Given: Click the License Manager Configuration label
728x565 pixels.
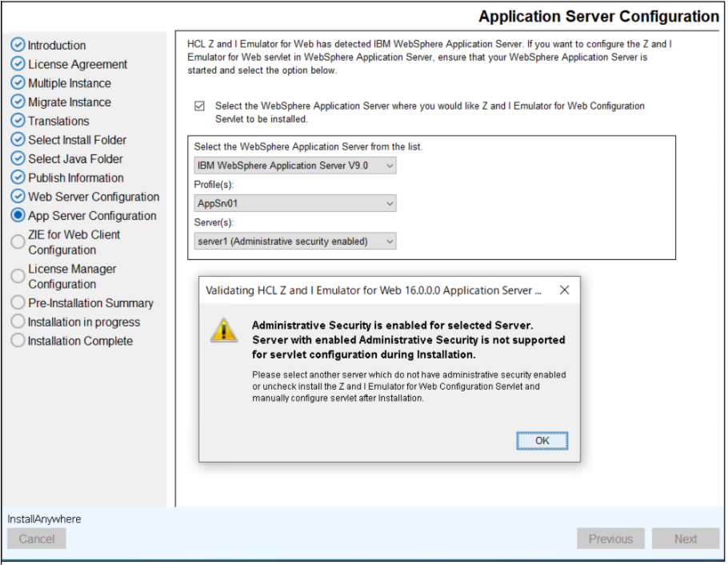Looking at the screenshot, I should [72, 276].
